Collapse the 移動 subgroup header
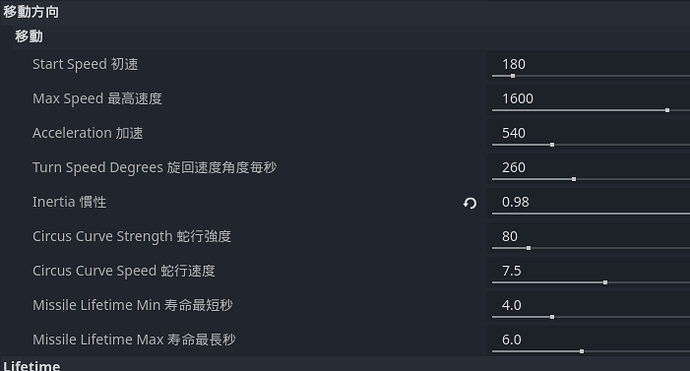690x371 pixels. point(351,37)
